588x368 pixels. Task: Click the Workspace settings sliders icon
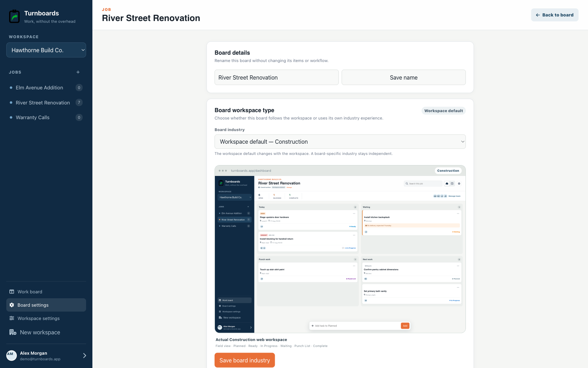12,318
